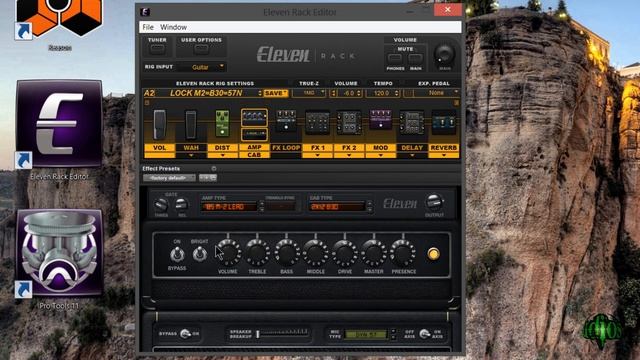Step the Amp Type selector arrows

262,207
